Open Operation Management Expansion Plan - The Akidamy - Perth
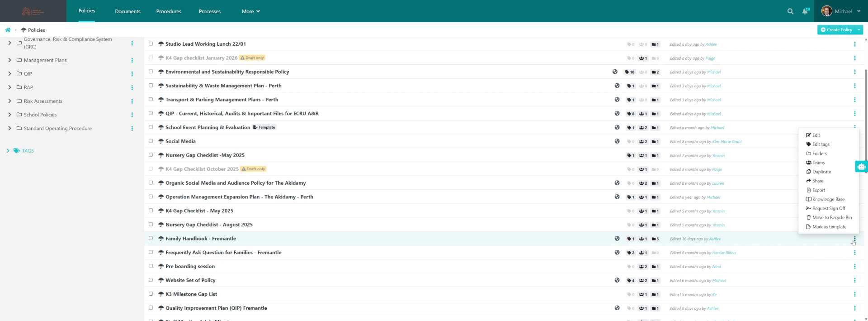The height and width of the screenshot is (321, 868). [239, 197]
